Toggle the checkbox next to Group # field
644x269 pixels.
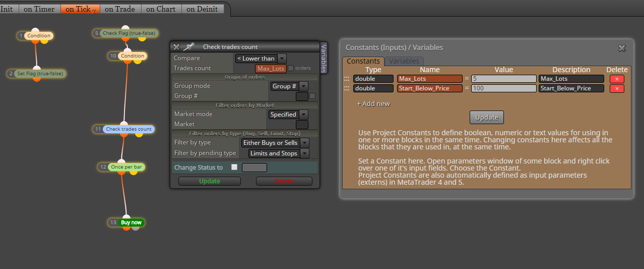click(x=312, y=96)
